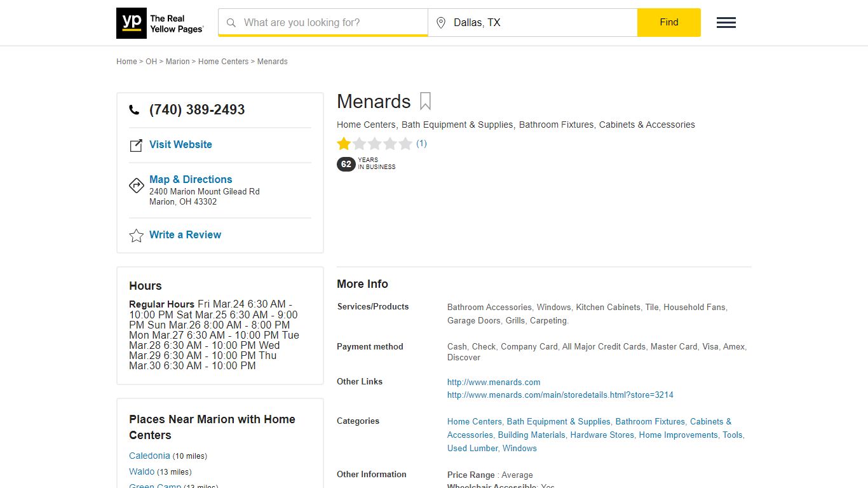868x488 pixels.
Task: Click the Menards business title
Action: click(x=374, y=102)
